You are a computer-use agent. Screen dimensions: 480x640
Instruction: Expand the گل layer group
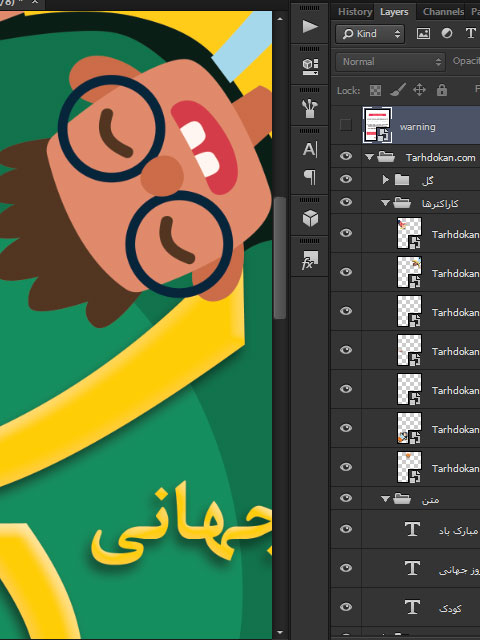[x=385, y=179]
